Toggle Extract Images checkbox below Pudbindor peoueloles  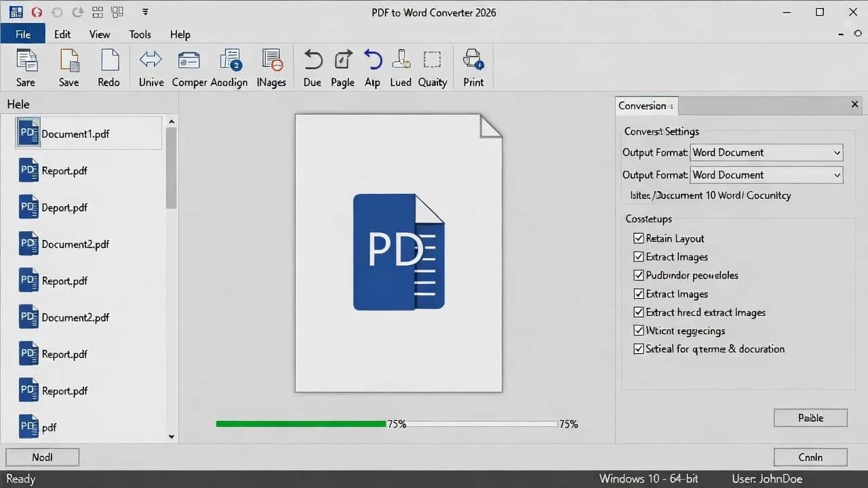click(638, 293)
